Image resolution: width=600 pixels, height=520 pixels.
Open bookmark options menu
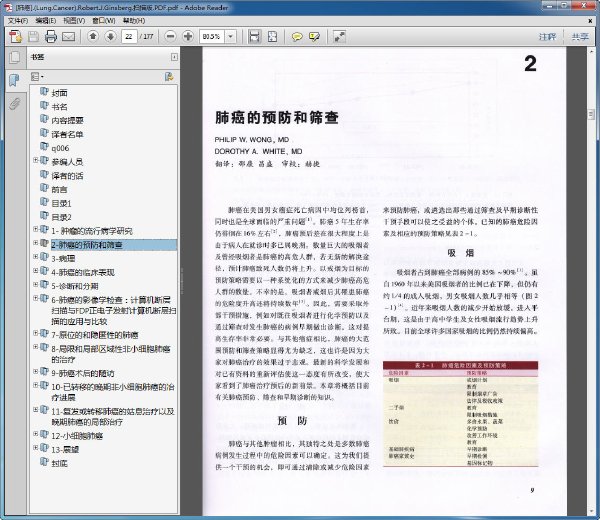click(37, 77)
